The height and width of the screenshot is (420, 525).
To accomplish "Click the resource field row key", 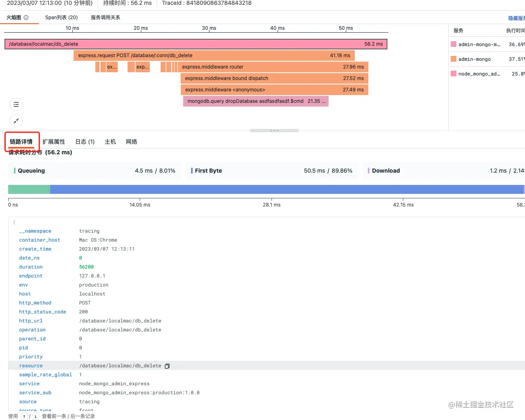I will [31, 366].
